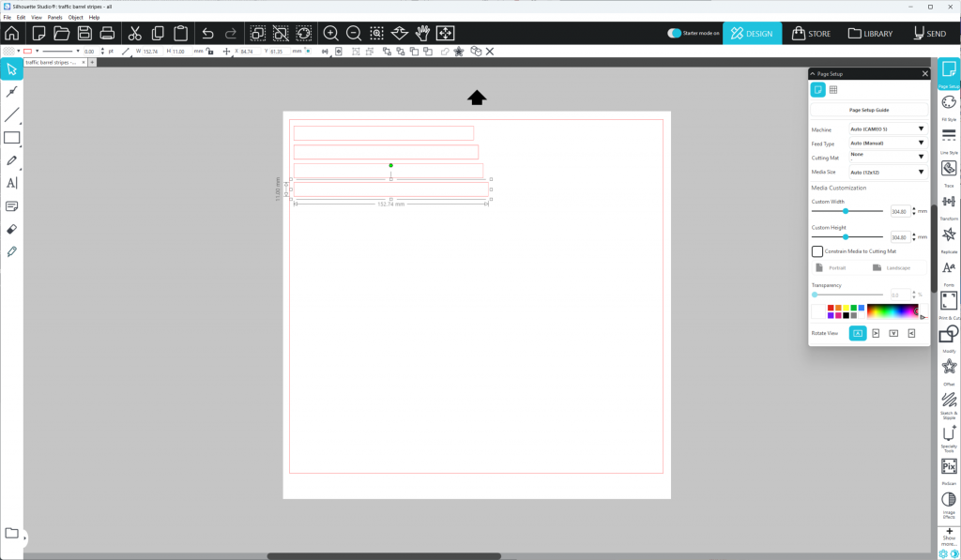The height and width of the screenshot is (560, 961).
Task: Open the Object menu
Action: (75, 17)
